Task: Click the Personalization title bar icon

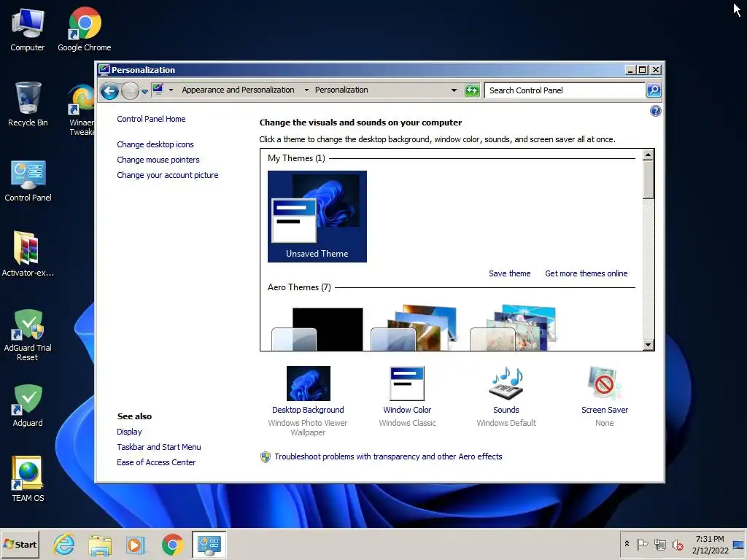Action: [104, 69]
